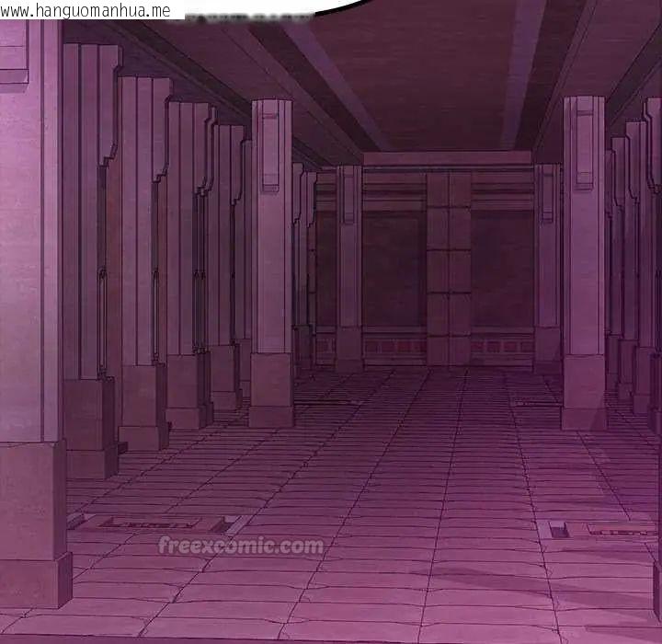Click the floor vent grate on the right

[622, 529]
